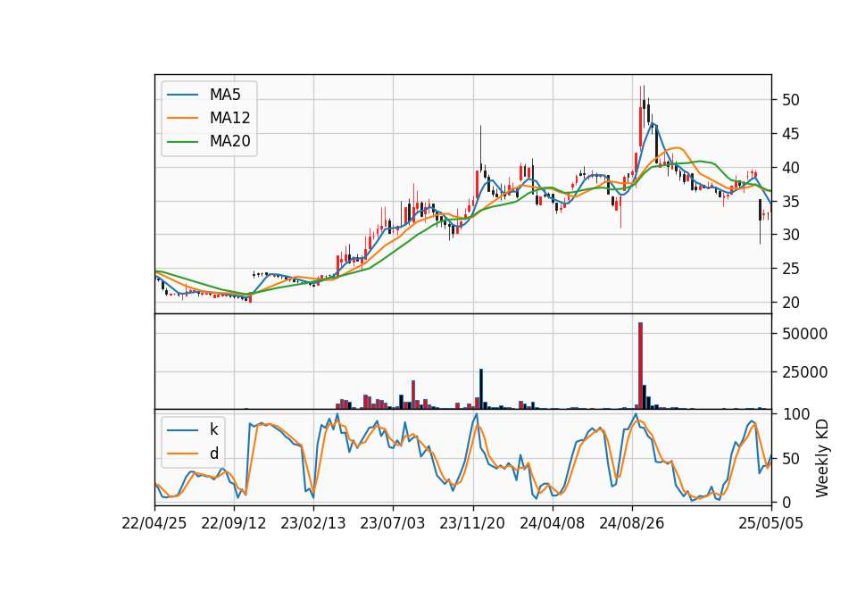
Task: Click the tallest red volume bar near 24/08/26
Action: pyautogui.click(x=641, y=366)
